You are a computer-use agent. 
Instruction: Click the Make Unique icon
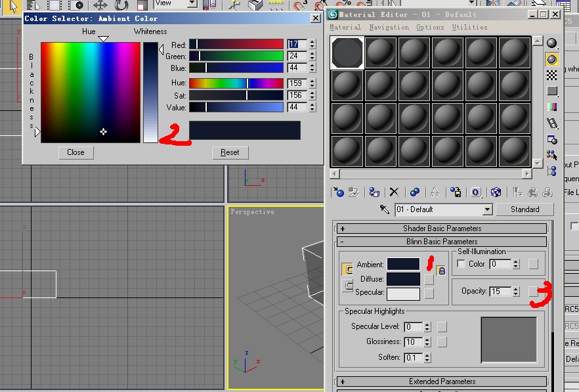coord(435,192)
